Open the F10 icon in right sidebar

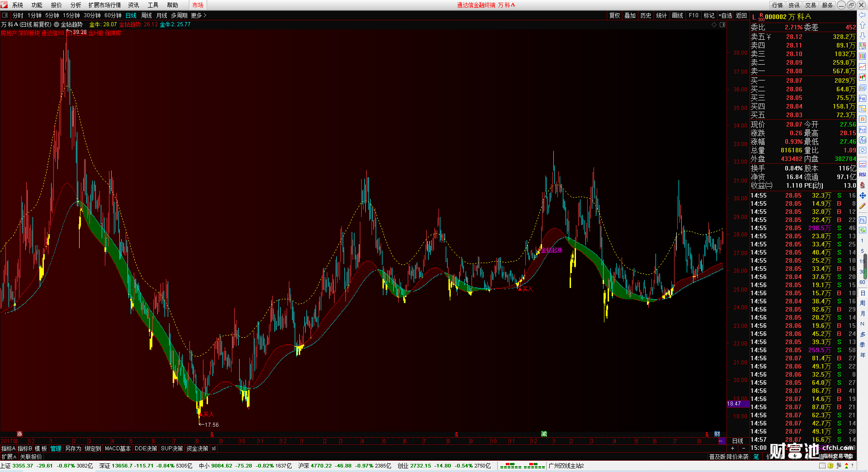(x=863, y=99)
